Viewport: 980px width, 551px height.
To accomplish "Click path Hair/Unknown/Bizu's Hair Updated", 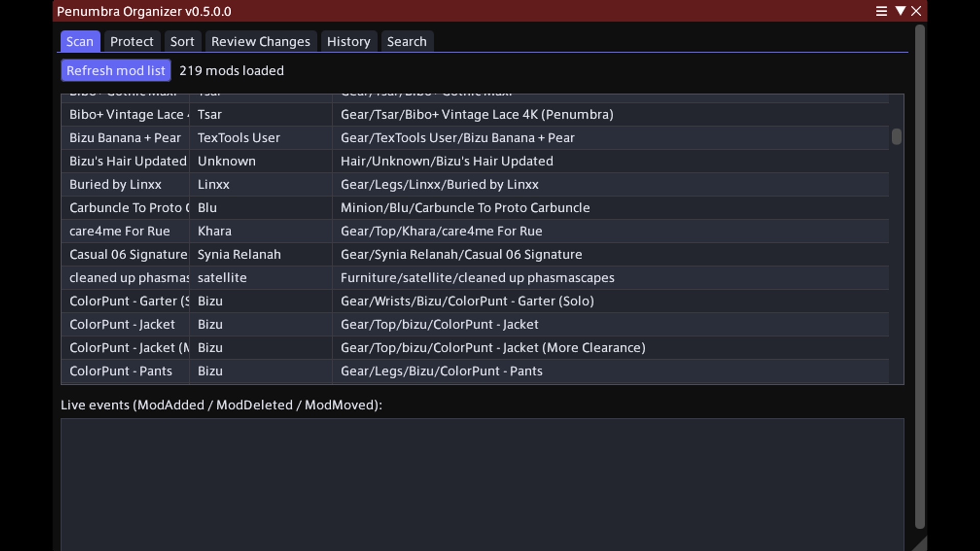I will point(447,161).
